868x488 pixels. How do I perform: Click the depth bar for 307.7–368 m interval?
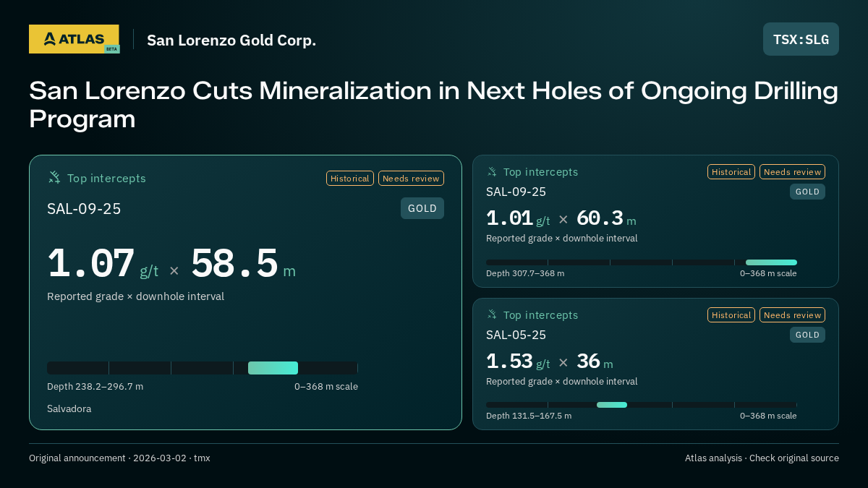642,262
